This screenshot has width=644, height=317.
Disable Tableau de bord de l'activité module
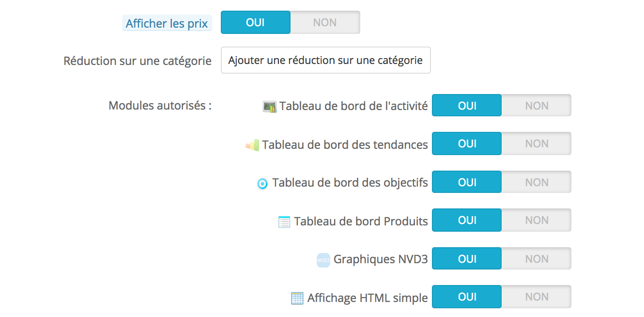coord(537,106)
